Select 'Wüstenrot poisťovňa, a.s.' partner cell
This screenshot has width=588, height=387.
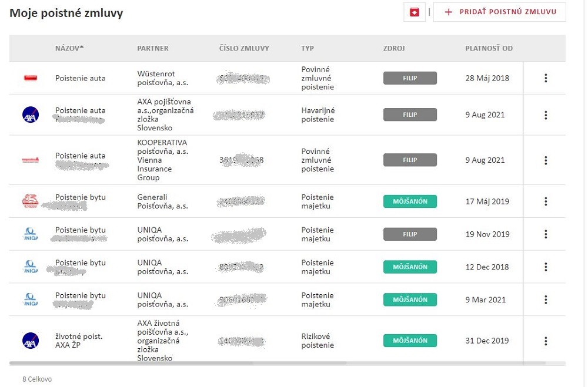click(163, 78)
